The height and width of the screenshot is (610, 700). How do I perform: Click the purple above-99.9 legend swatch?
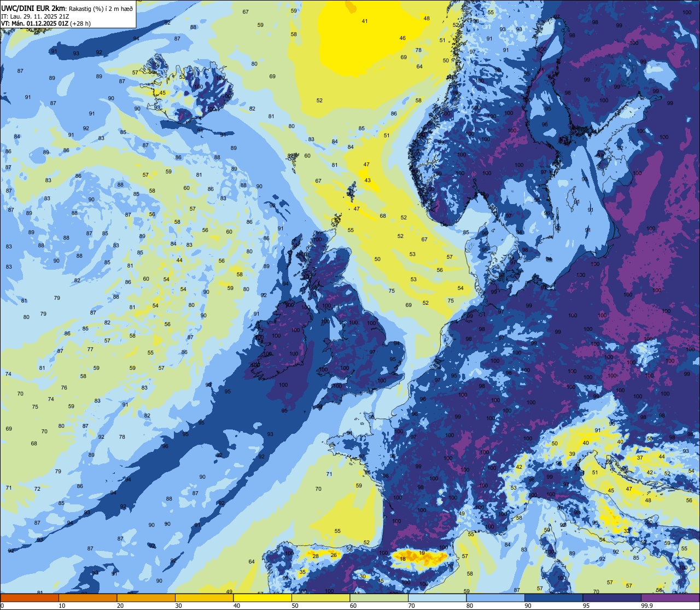[670, 597]
